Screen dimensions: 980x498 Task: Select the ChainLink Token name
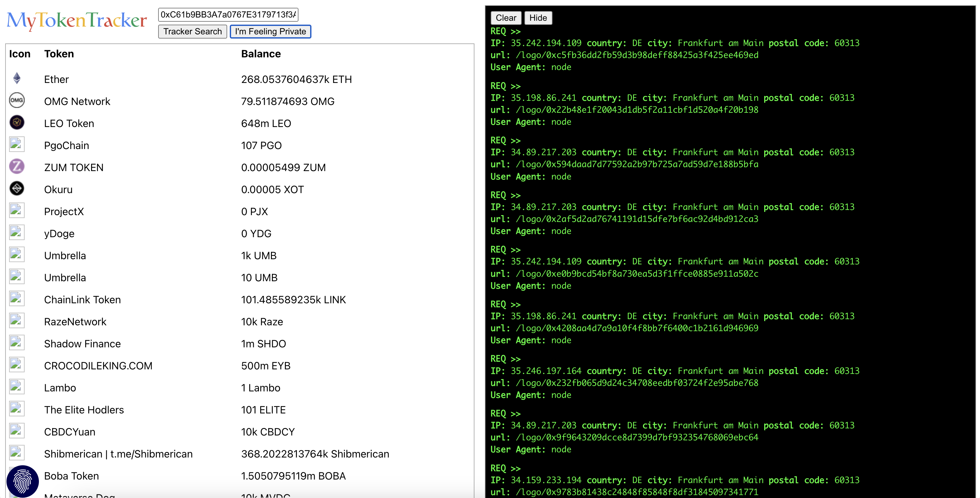click(x=83, y=300)
